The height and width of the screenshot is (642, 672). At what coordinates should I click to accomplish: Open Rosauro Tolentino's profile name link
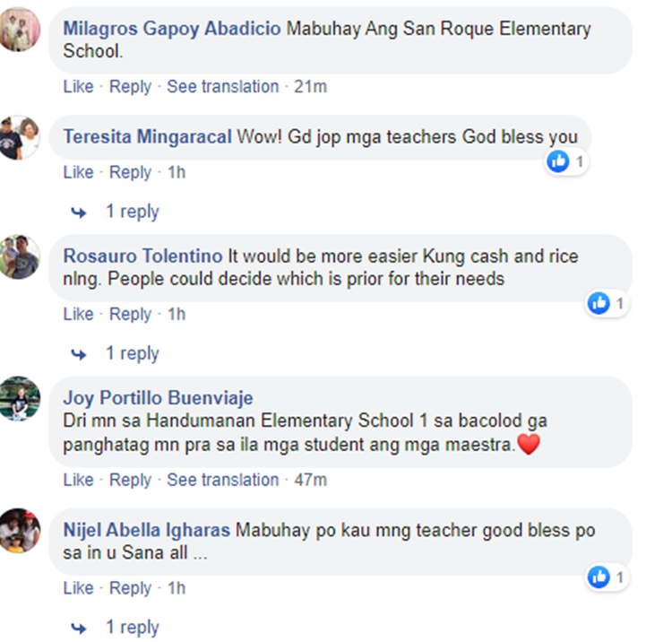[143, 256]
